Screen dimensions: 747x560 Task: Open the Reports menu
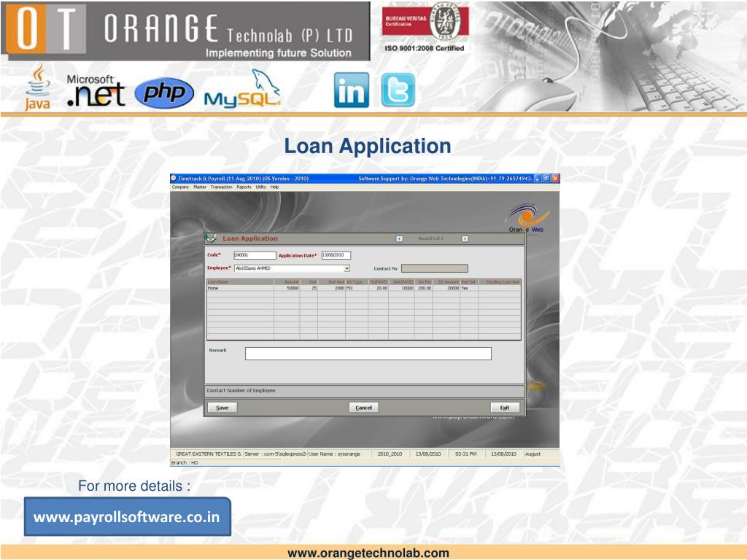pyautogui.click(x=244, y=187)
